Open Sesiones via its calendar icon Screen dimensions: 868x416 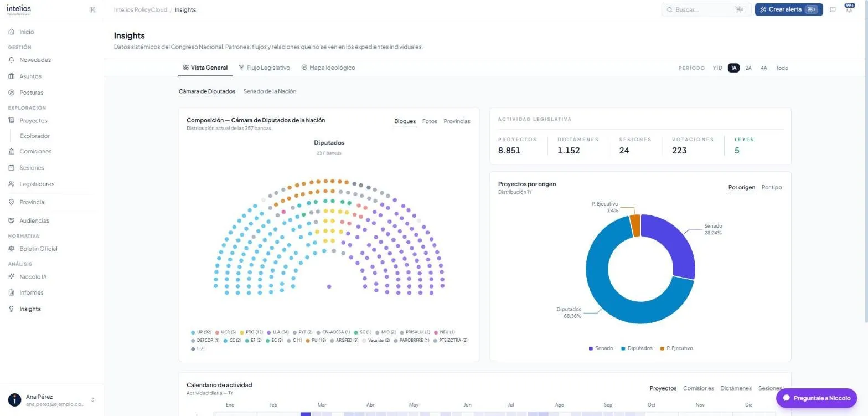[12, 168]
